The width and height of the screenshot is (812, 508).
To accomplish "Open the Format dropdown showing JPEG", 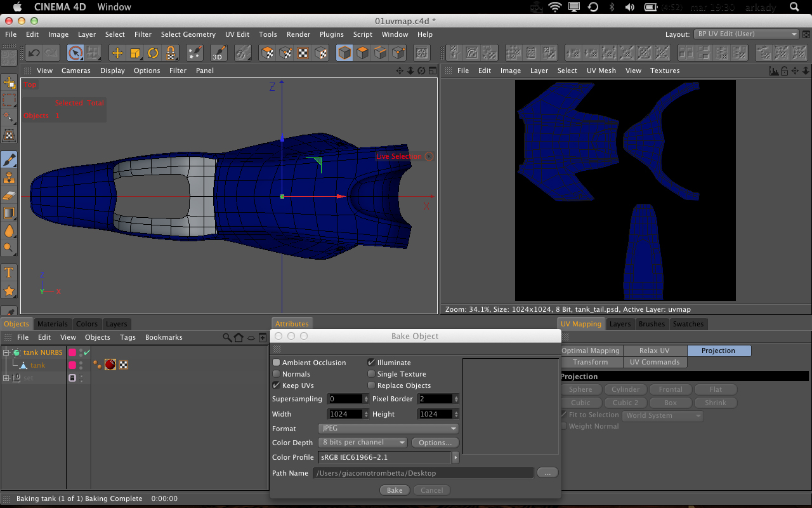I will coord(388,429).
